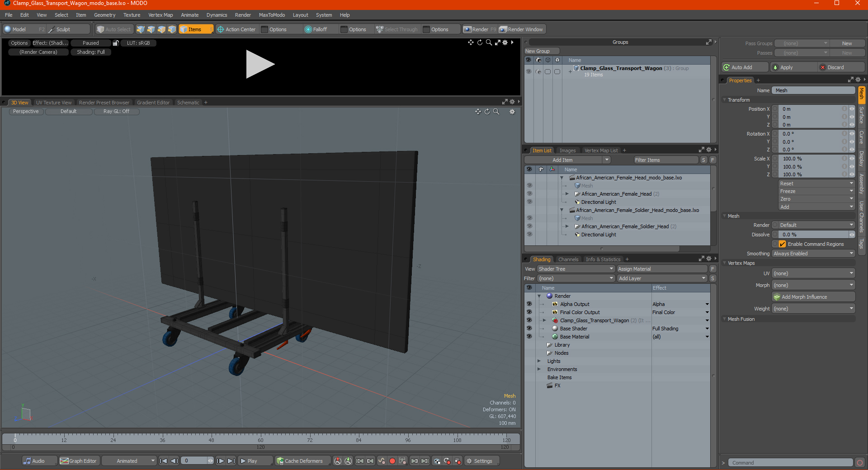Go to last frame

coord(231,461)
